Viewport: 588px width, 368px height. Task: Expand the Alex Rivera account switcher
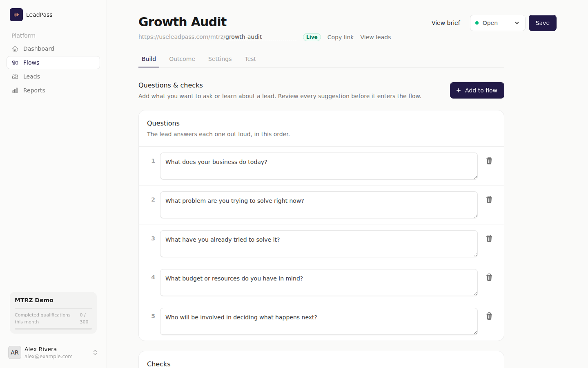tap(95, 352)
